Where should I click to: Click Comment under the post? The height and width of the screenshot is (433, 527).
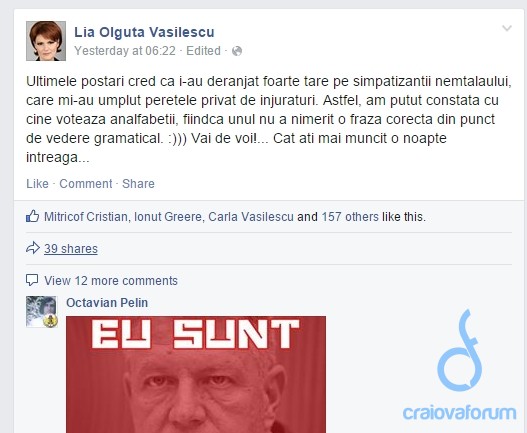(x=86, y=184)
